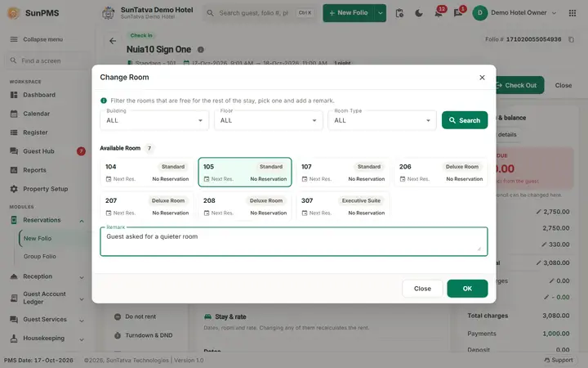Click the New Folio button
588x368 pixels.
[x=349, y=13]
